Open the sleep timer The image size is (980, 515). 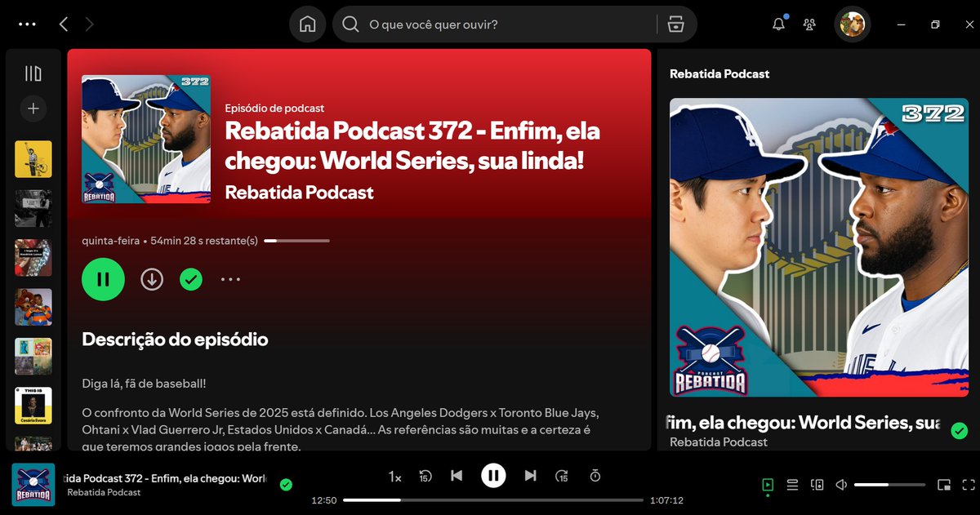pyautogui.click(x=595, y=476)
